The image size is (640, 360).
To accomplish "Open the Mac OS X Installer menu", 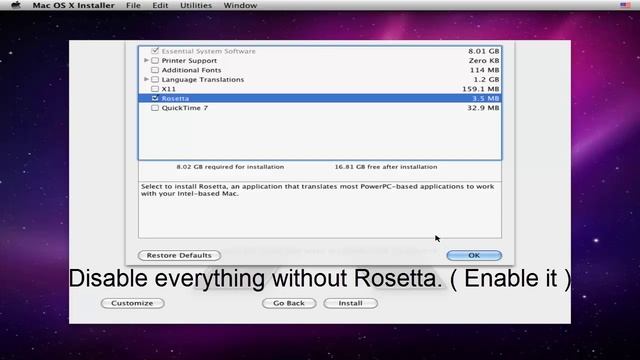I will [x=73, y=5].
